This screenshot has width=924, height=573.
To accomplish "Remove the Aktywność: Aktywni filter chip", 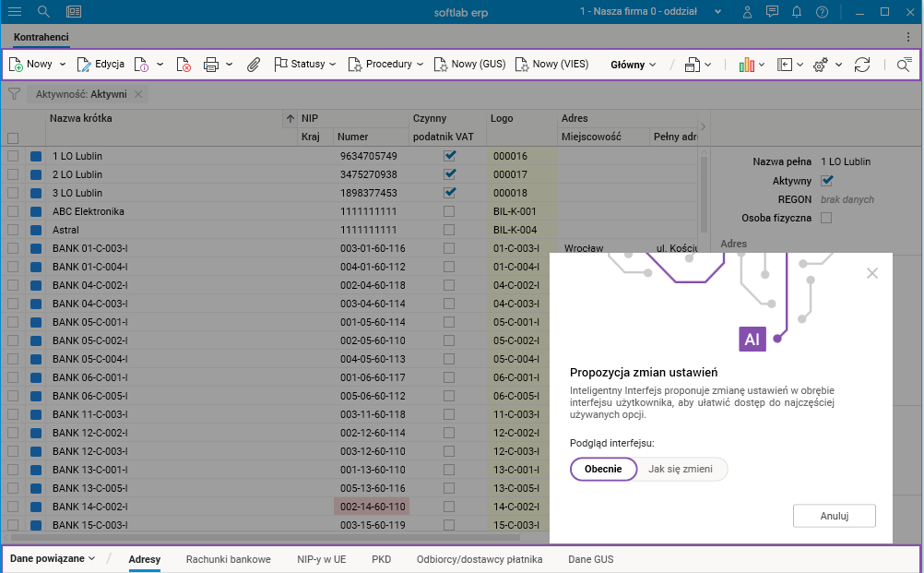I will (138, 94).
